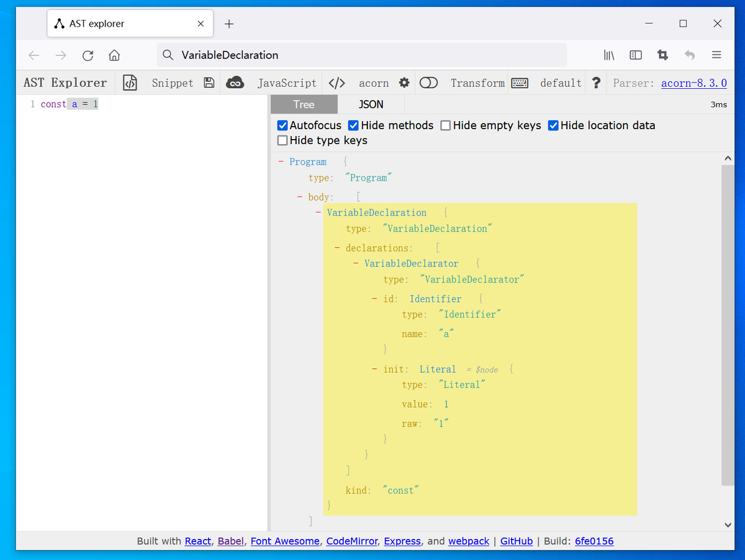Enable Hide empty keys checkbox

coord(446,125)
